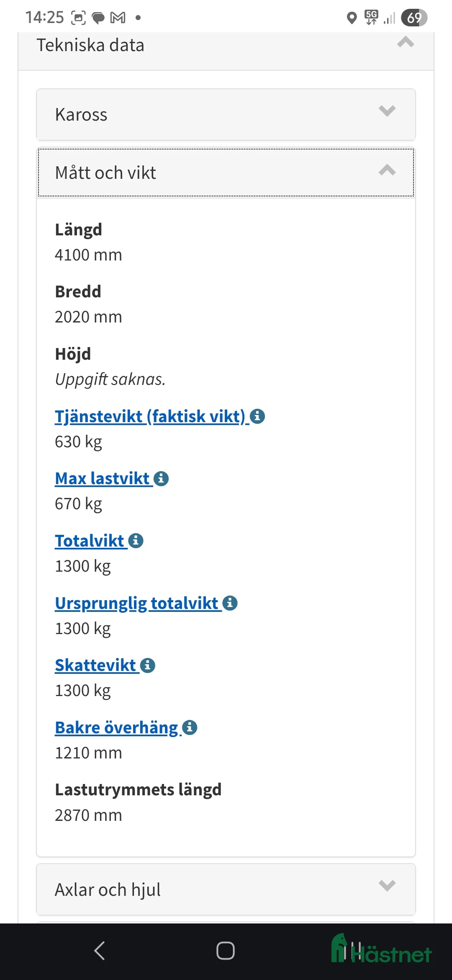Open info tooltip for Totalvikt

coord(135,540)
